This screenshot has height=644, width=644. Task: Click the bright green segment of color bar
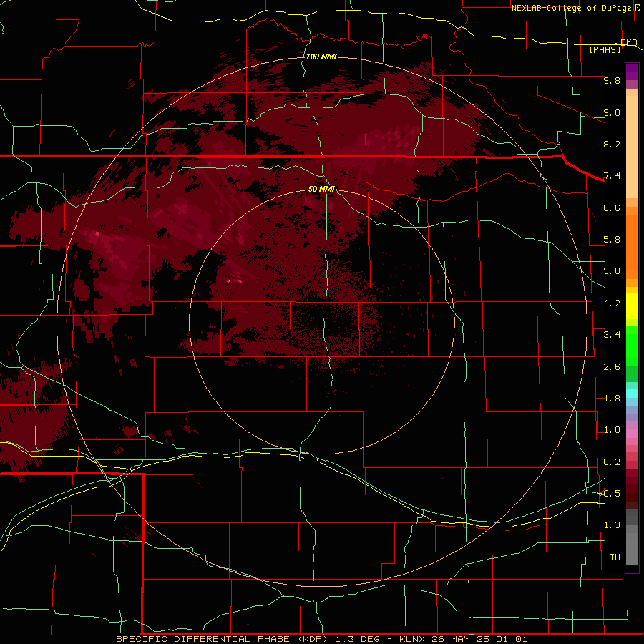632,346
